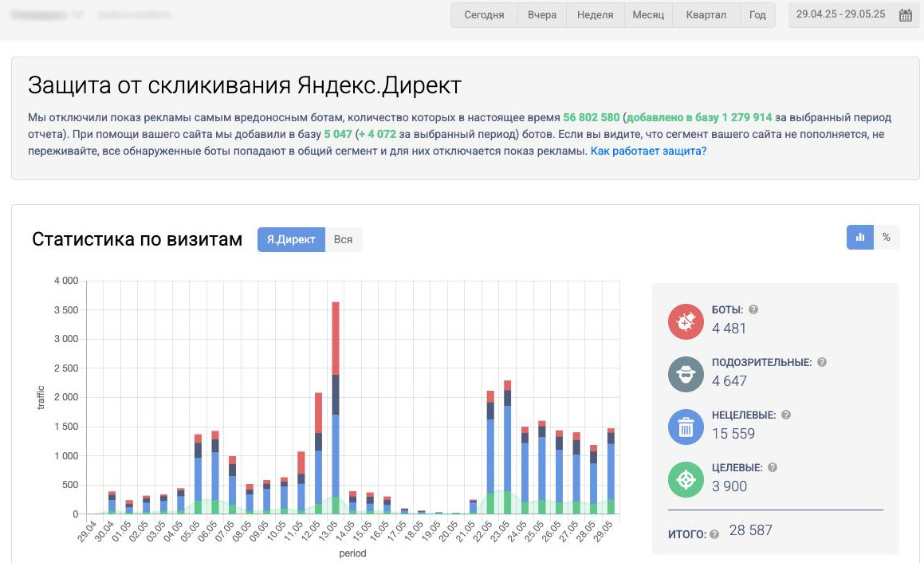Switch report to Год period

758,14
